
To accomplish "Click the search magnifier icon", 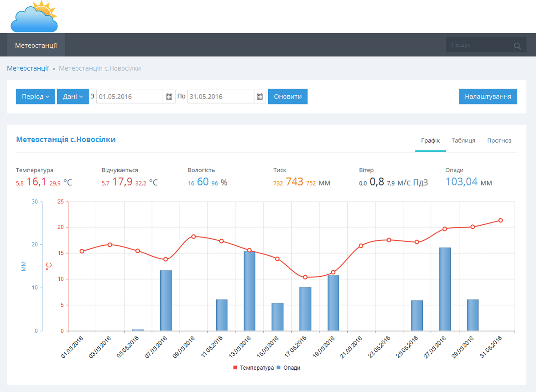I will coord(517,46).
